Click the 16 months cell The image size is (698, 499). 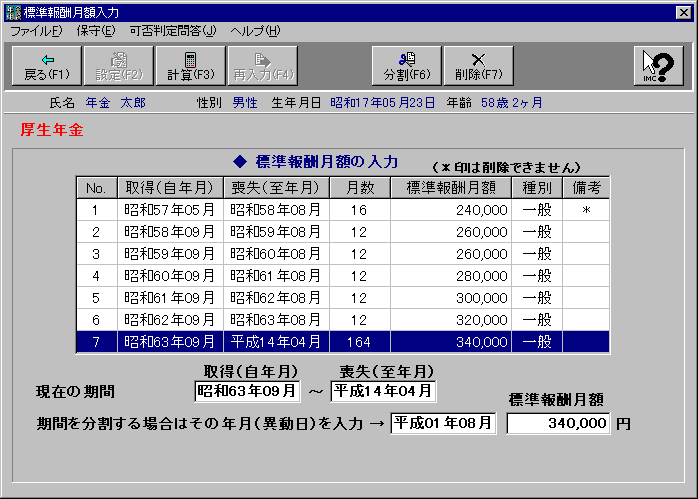(x=360, y=210)
